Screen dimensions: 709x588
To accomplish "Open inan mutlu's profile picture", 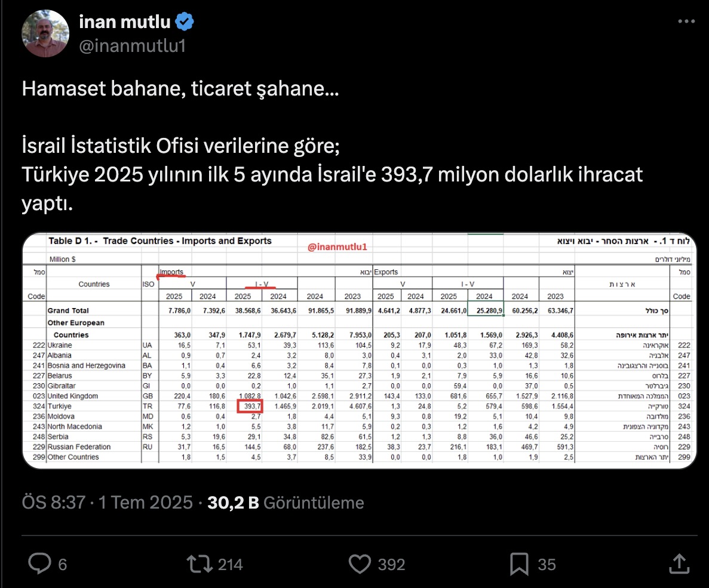I will [x=45, y=33].
